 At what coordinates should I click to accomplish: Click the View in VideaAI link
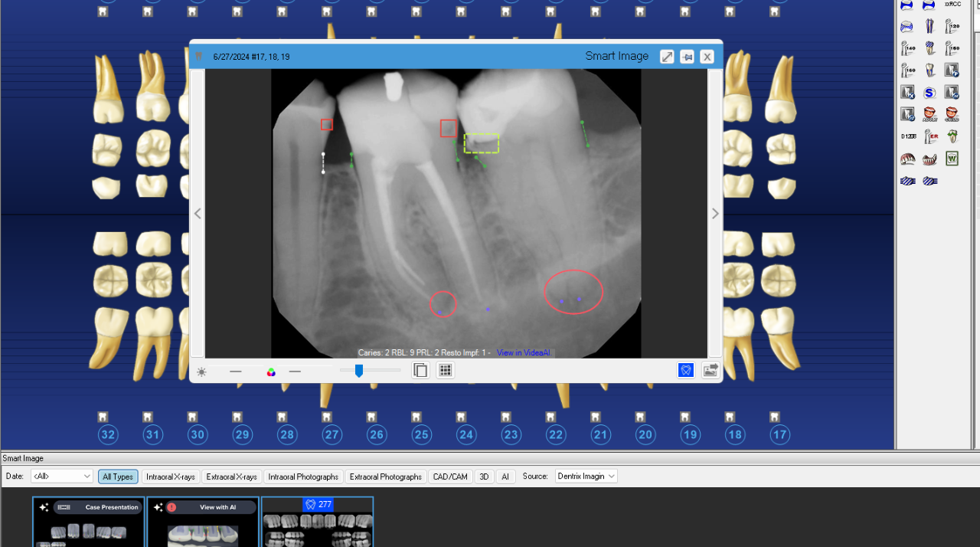point(523,352)
